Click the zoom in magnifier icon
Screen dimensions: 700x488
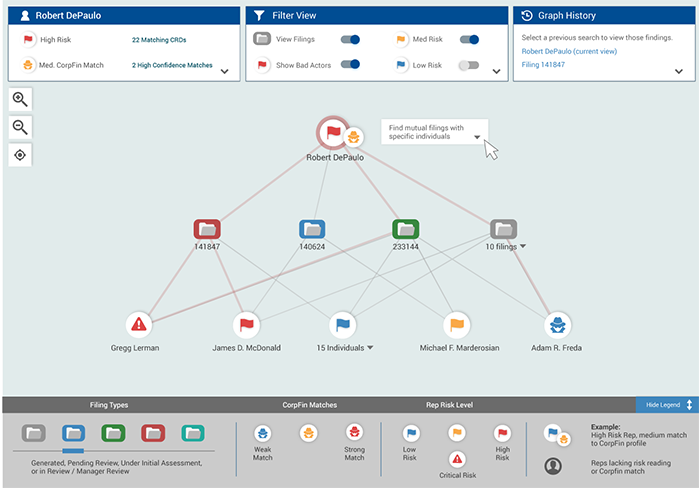(x=20, y=99)
